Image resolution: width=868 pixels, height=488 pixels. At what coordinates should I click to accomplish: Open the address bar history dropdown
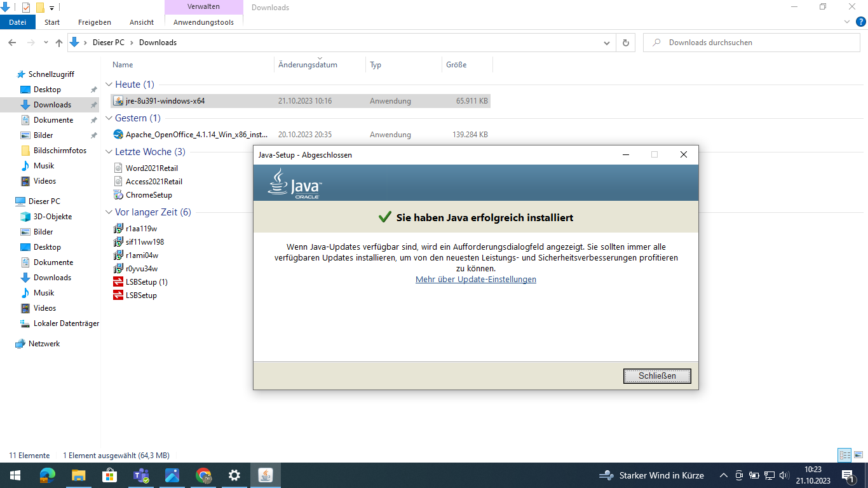pos(606,42)
